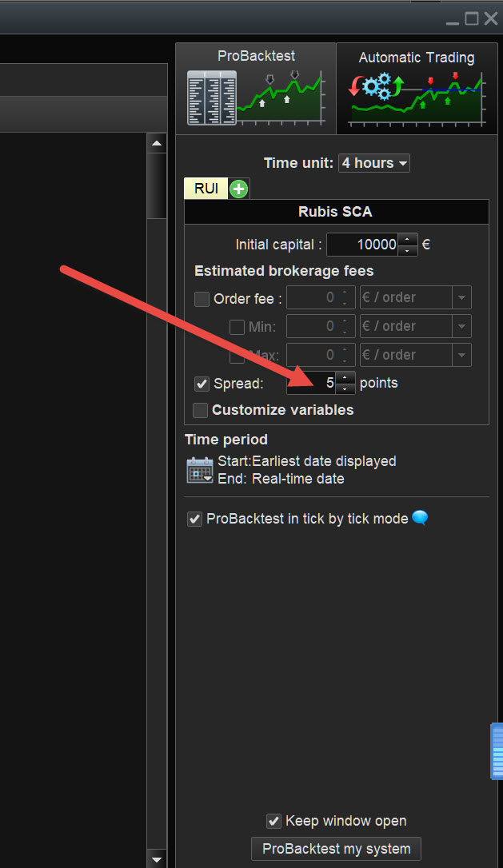Enable Customize variables checkbox

coord(200,410)
